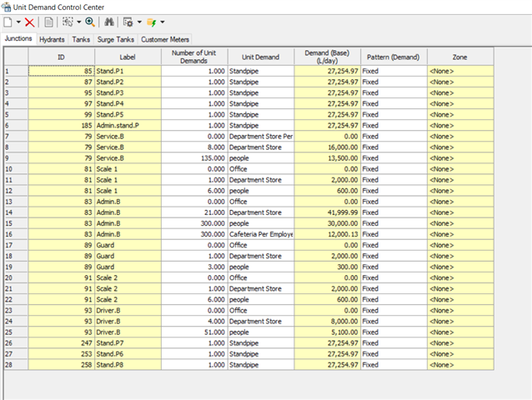Select row header number 1
Screen dimensions: 532x400
point(16,71)
